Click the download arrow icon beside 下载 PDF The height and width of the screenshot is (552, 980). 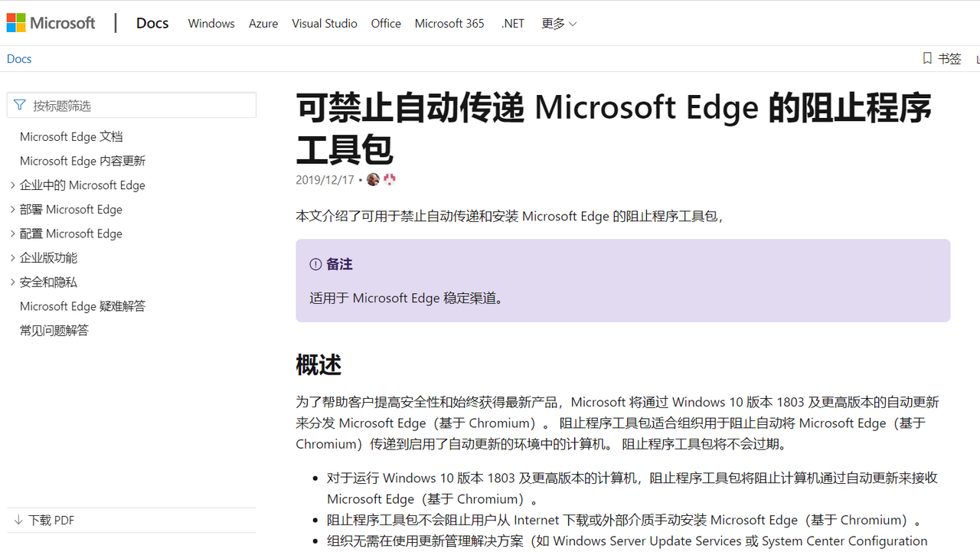click(18, 520)
